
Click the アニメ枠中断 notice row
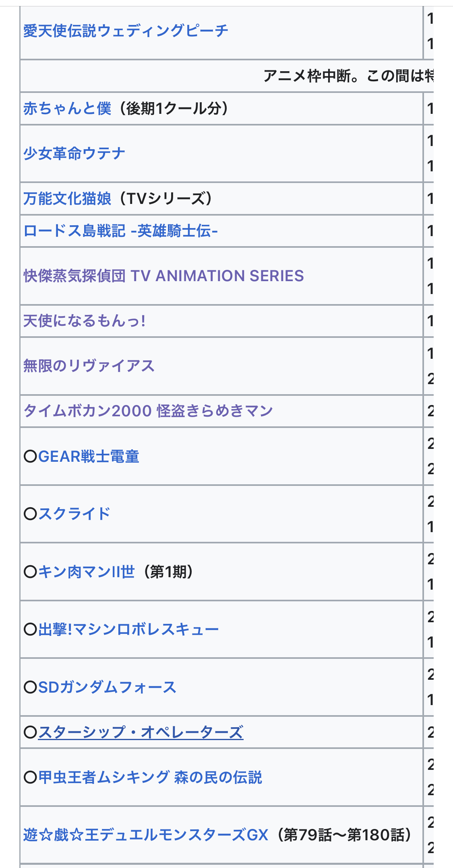(346, 76)
